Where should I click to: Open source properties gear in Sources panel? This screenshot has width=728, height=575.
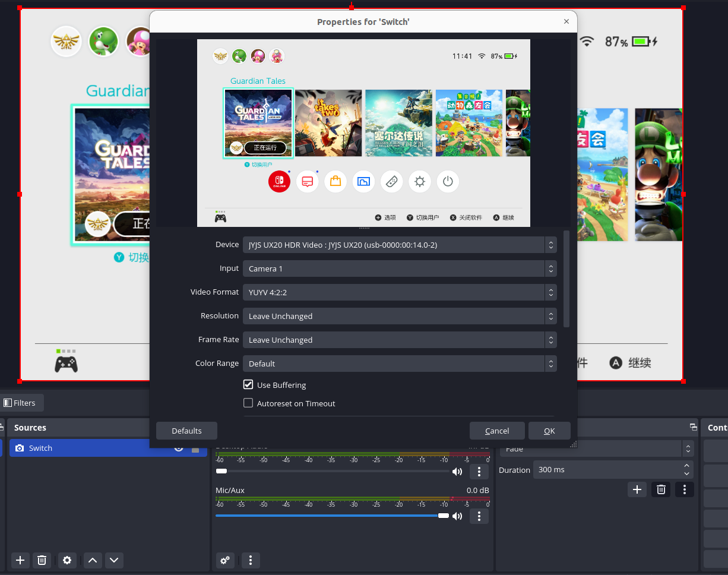point(67,560)
